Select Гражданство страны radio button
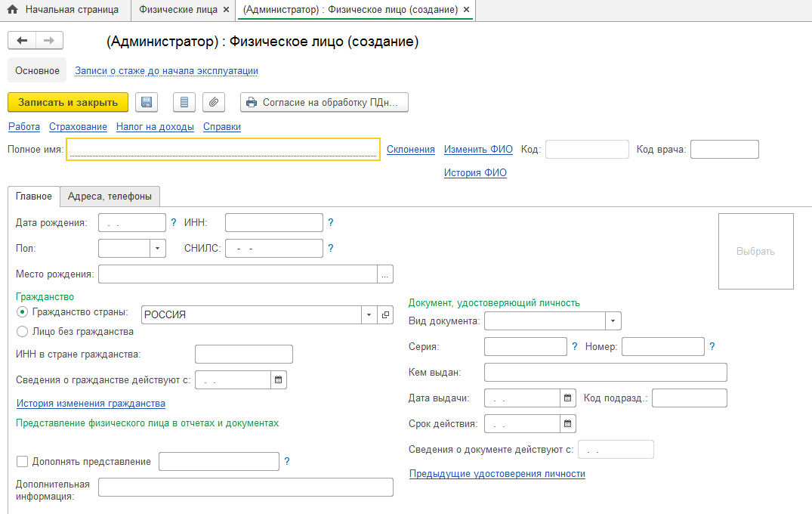 tap(23, 312)
